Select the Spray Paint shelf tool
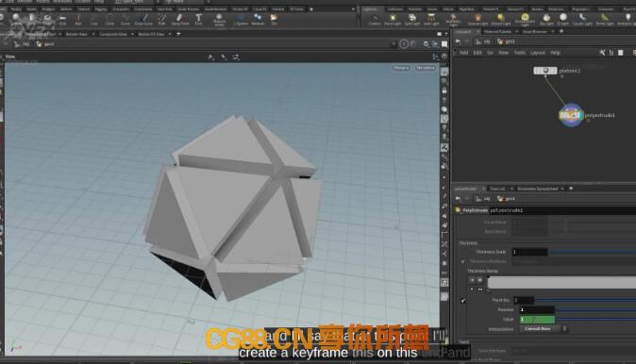 click(x=179, y=19)
